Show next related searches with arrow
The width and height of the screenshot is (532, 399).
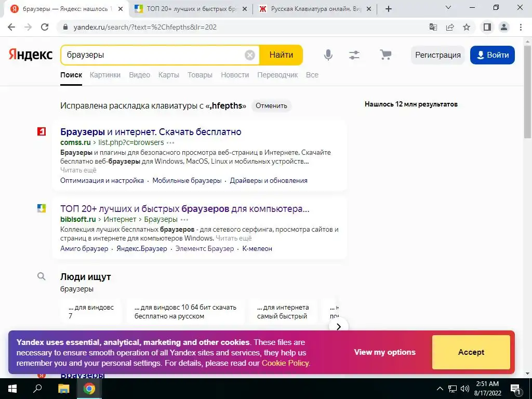pos(338,327)
